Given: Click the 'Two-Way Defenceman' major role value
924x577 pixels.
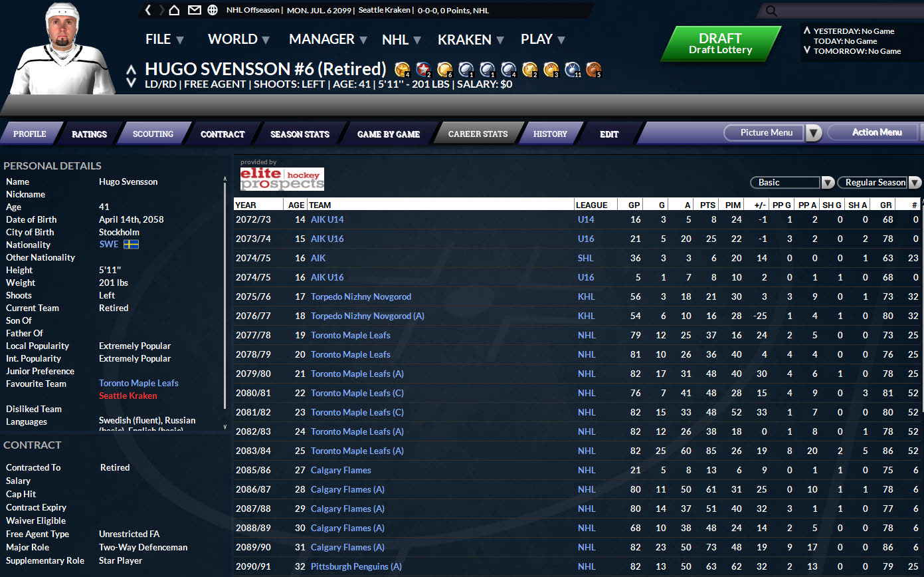Looking at the screenshot, I should [143, 547].
